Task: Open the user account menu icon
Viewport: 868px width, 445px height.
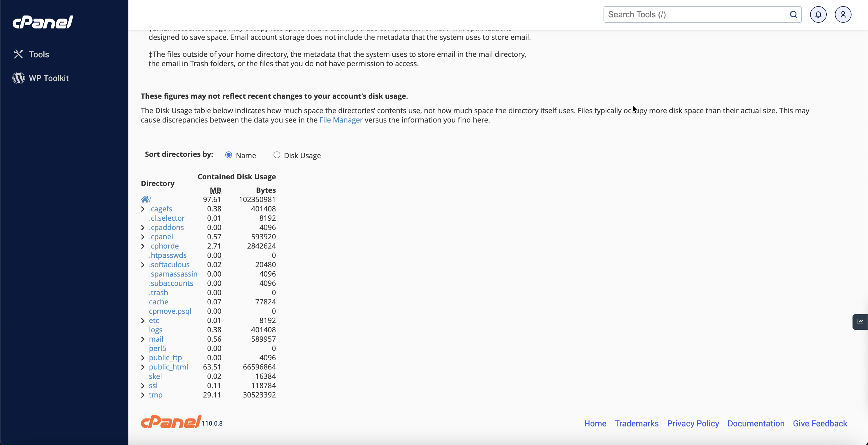Action: 843,14
